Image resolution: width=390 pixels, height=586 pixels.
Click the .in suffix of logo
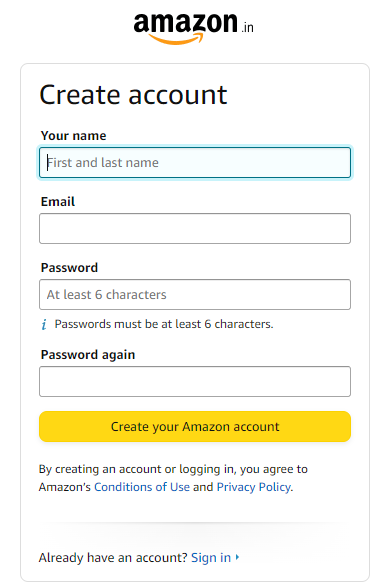(247, 27)
